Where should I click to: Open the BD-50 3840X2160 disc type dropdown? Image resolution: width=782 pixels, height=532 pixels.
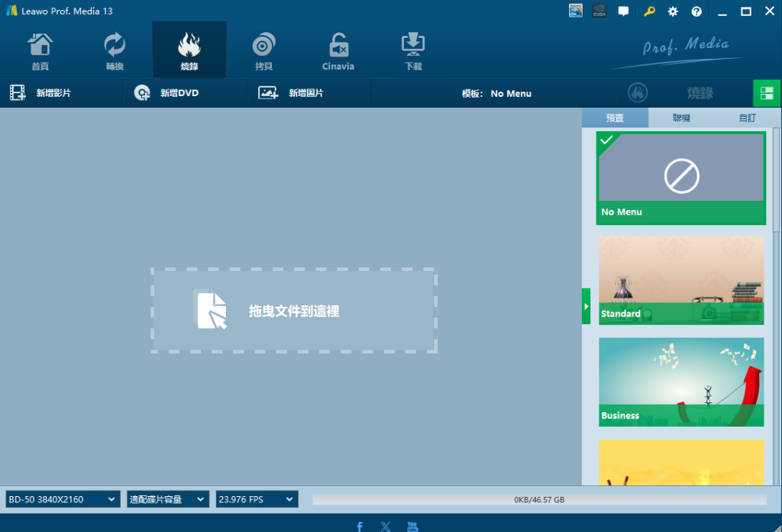[x=63, y=499]
